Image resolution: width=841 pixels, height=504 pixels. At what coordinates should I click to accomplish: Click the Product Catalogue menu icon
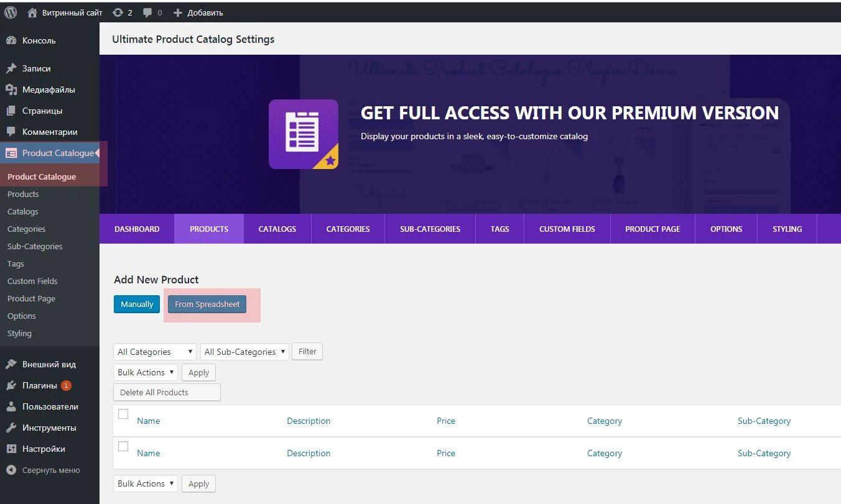(x=11, y=153)
